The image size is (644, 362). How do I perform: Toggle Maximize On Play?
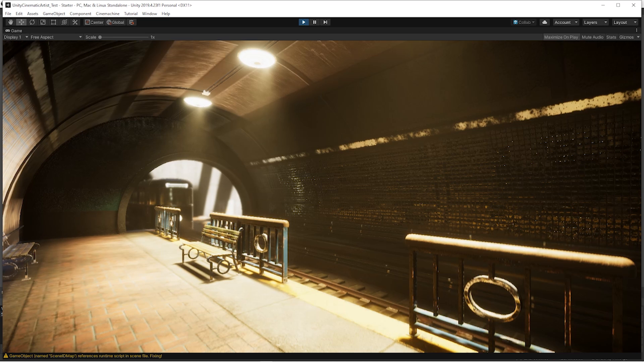point(561,37)
